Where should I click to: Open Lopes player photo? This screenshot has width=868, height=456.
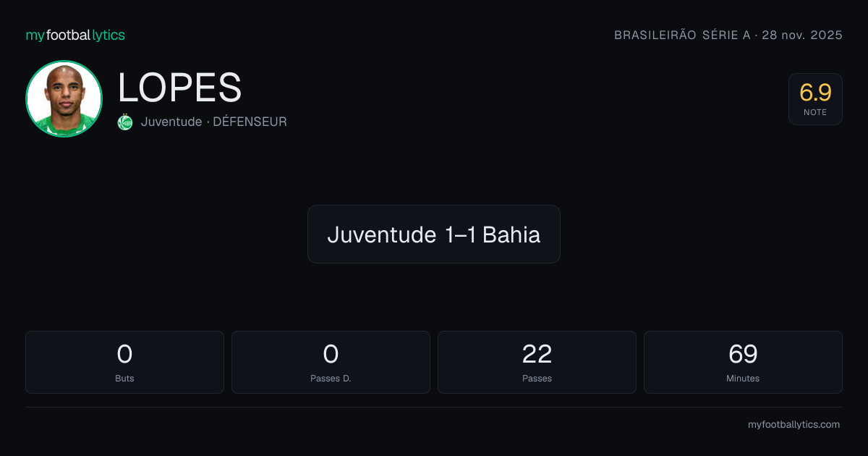tap(64, 98)
